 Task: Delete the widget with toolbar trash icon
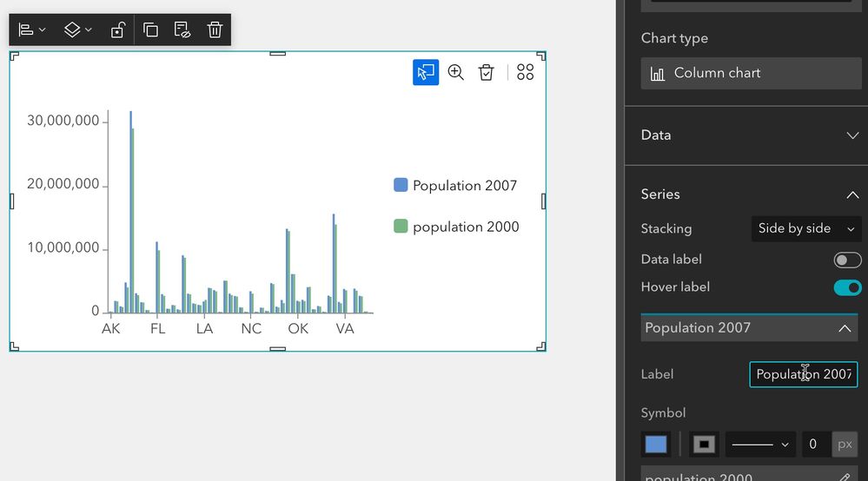[215, 30]
